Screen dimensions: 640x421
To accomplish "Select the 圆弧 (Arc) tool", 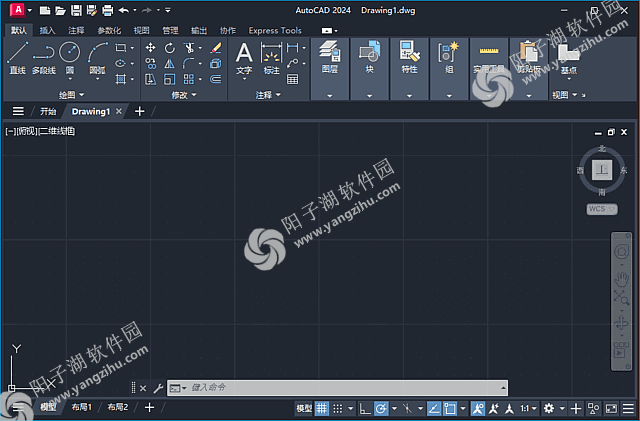I will 98,57.
